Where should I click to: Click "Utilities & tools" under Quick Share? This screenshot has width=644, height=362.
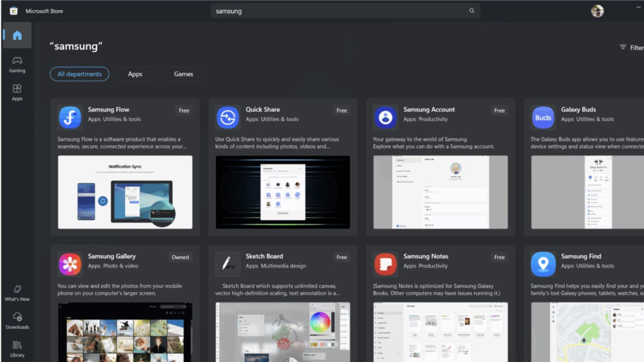[x=279, y=119]
